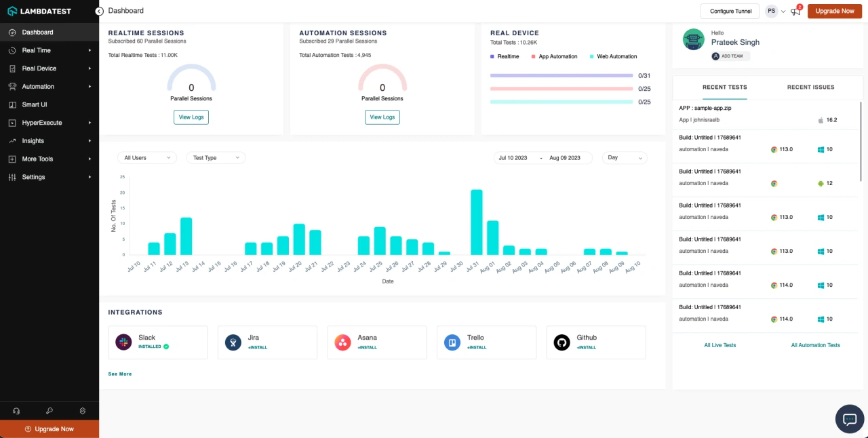Screen dimensions: 868x438
Task: Open the All Users dropdown
Action: click(146, 158)
